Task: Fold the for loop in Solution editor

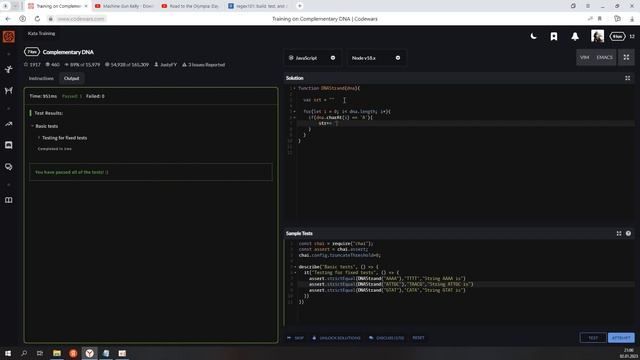Action: click(294, 111)
